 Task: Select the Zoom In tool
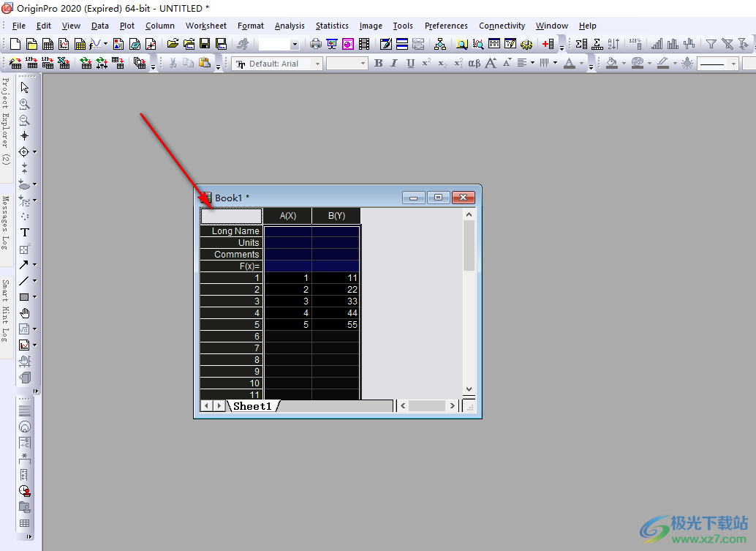25,104
